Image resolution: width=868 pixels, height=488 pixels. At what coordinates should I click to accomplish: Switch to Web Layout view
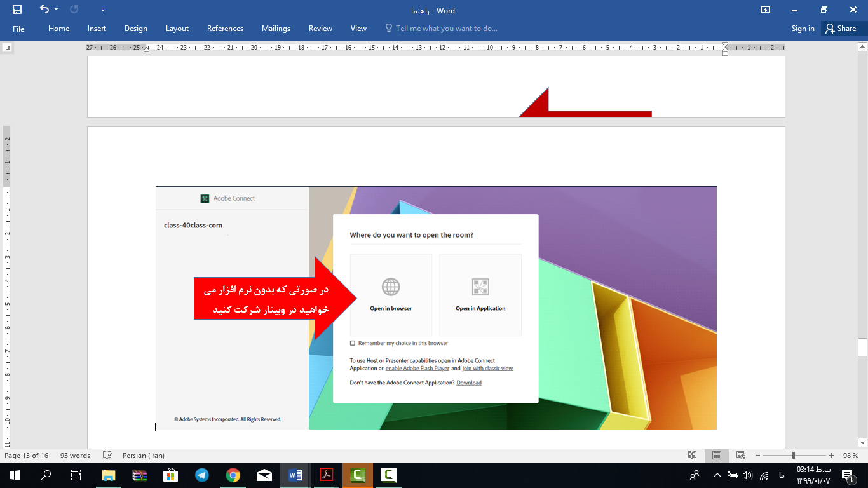point(740,456)
